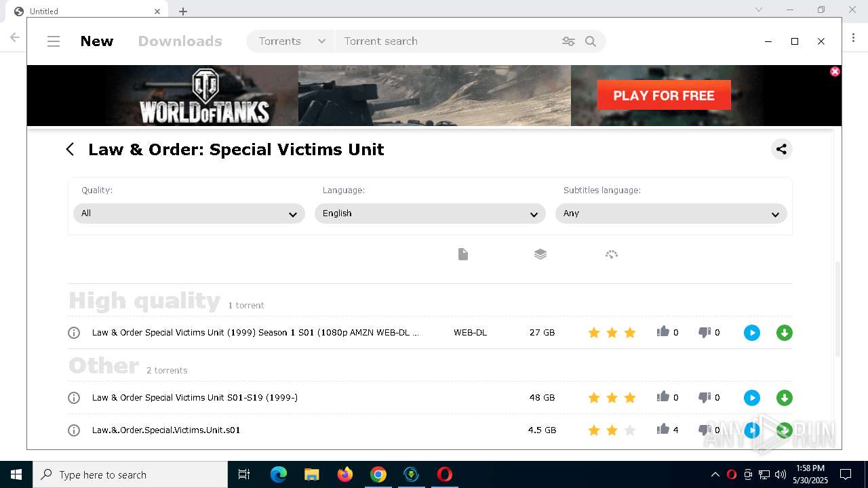
Task: Play the Season 1 S01 torrent
Action: (751, 333)
